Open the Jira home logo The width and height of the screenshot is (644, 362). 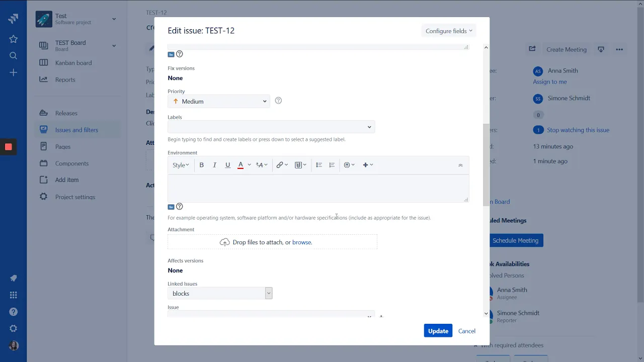pyautogui.click(x=14, y=19)
